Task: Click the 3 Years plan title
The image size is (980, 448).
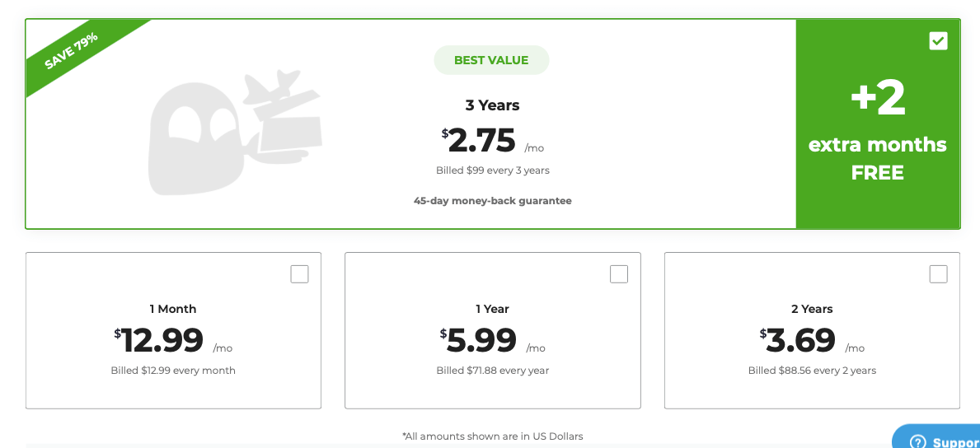Action: (493, 105)
